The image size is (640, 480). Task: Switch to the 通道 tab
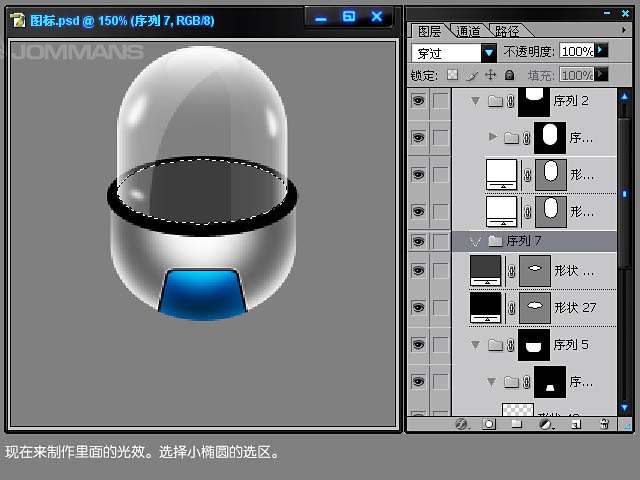coord(468,31)
